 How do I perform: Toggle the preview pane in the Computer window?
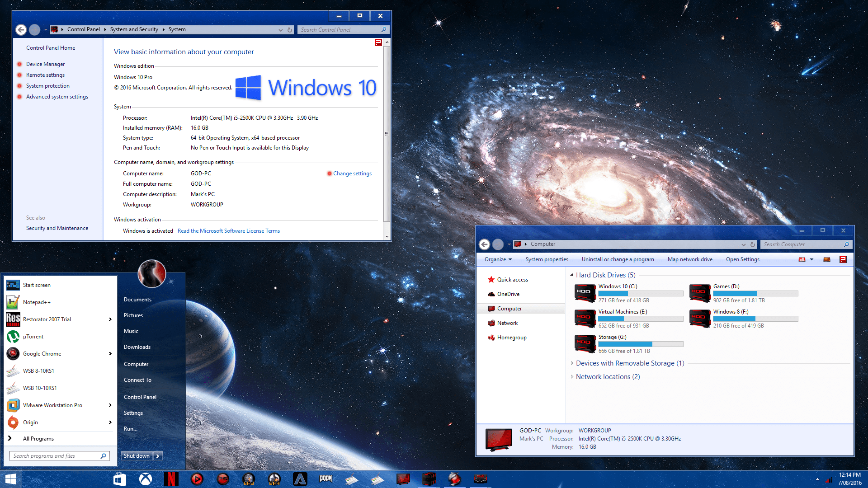tap(826, 259)
